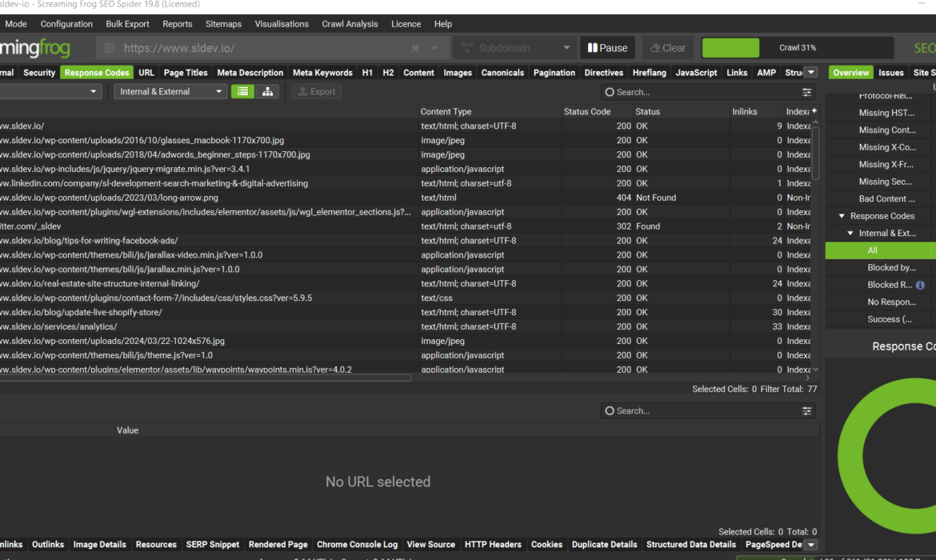Show more top tabs via the overflow arrow
This screenshot has height=560, width=936.
tap(810, 72)
